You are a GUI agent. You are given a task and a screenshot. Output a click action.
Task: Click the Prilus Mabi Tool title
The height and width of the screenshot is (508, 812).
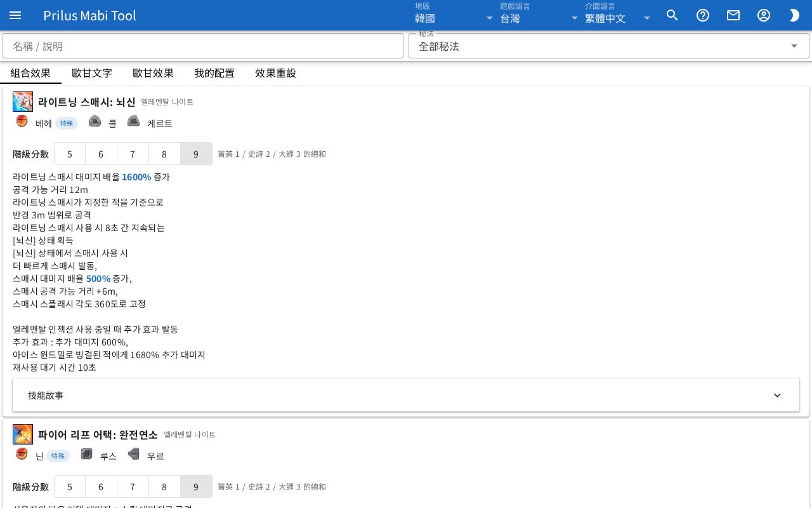(89, 15)
